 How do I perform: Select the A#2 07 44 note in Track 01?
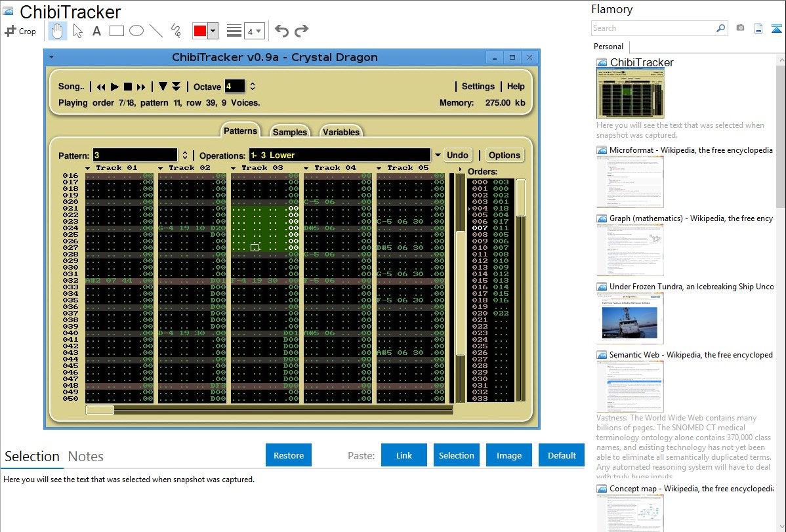click(109, 280)
